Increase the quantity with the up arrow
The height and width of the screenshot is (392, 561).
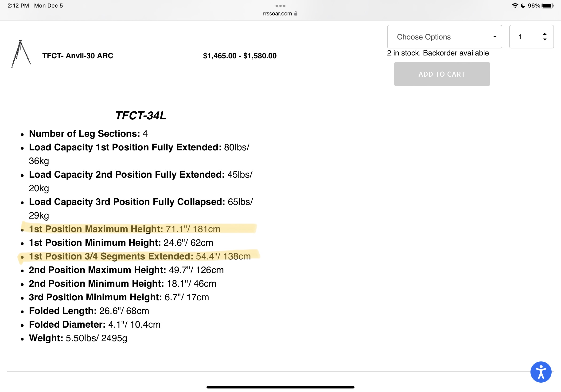pyautogui.click(x=545, y=34)
